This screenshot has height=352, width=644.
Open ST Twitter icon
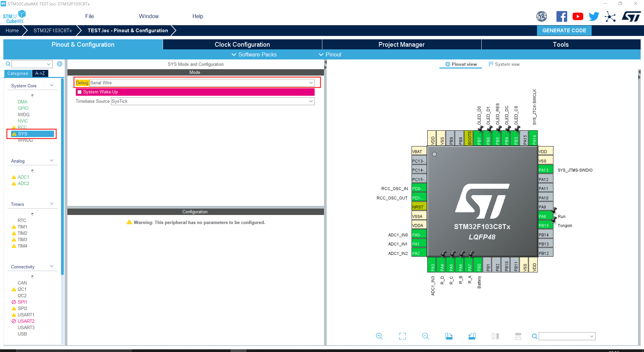[594, 16]
